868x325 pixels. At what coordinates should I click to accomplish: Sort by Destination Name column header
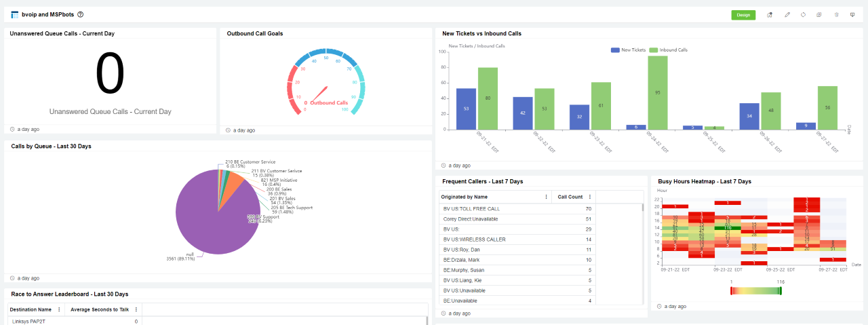32,309
